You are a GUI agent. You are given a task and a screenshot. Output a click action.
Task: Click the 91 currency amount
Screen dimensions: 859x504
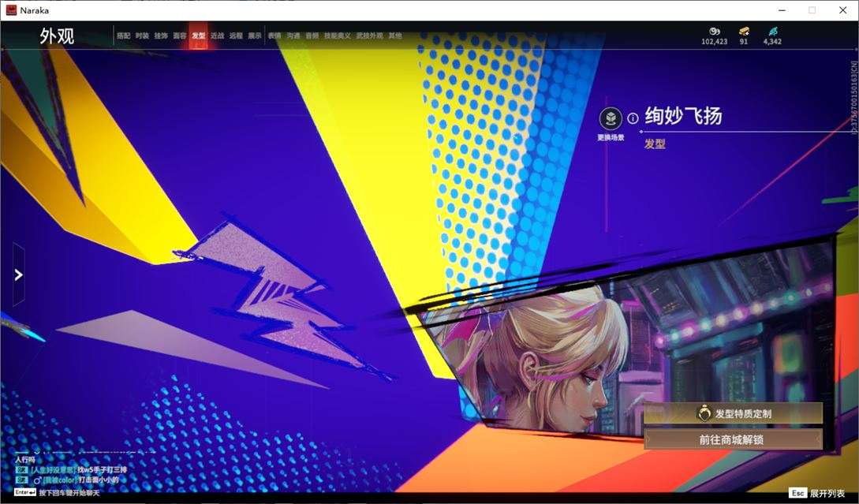(x=743, y=42)
